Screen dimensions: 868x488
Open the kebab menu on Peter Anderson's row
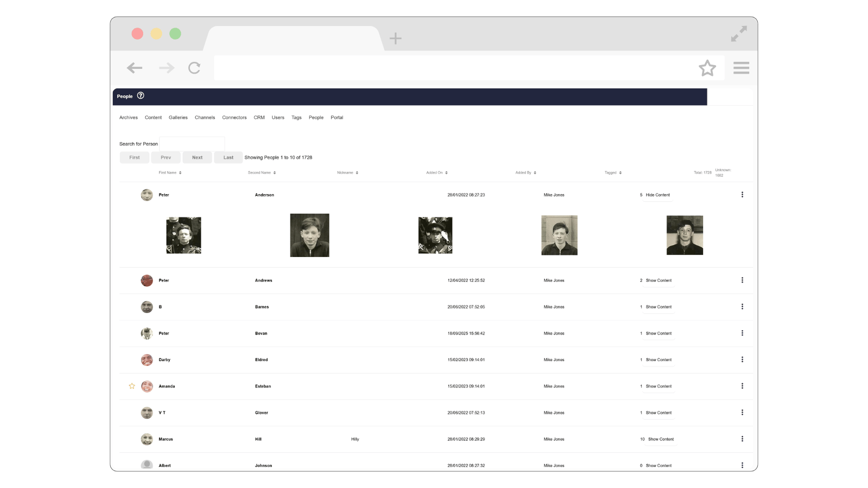tap(742, 194)
